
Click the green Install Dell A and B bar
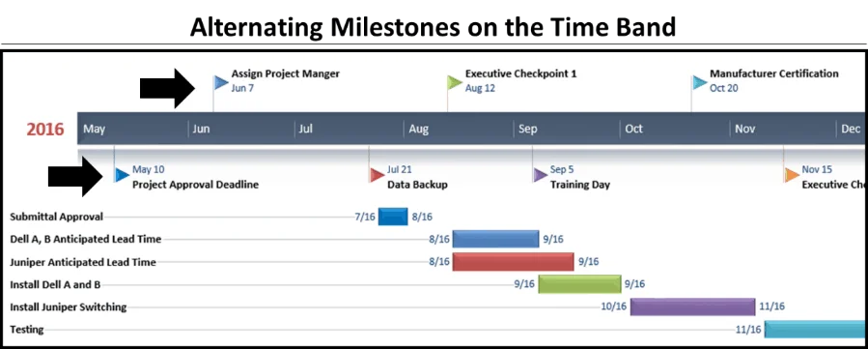point(579,283)
